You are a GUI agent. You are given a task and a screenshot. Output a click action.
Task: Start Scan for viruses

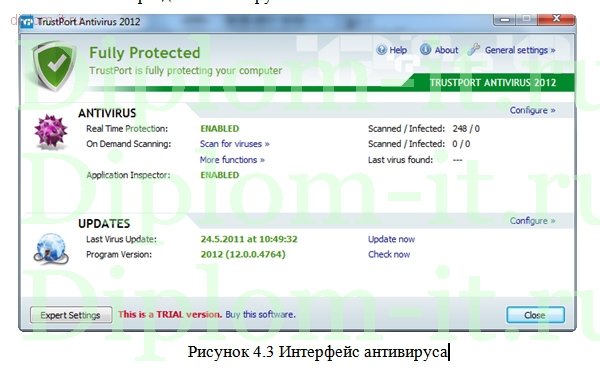[235, 144]
